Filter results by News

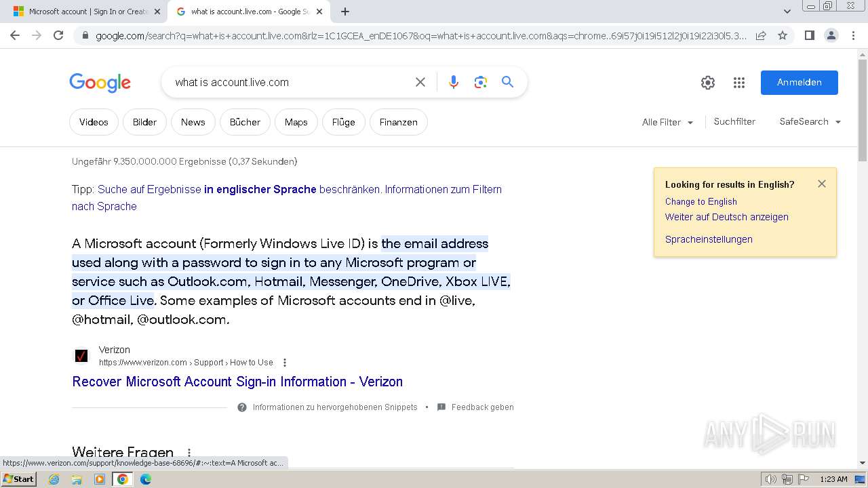193,122
